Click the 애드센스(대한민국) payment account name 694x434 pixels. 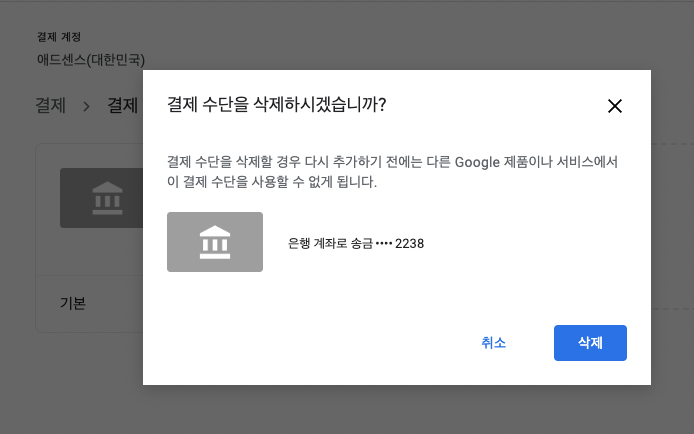coord(91,60)
